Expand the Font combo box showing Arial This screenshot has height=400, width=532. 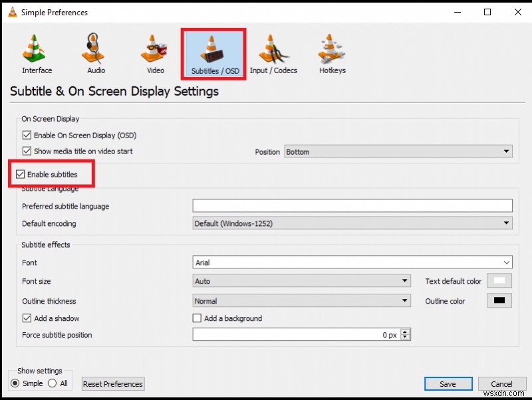352,262
